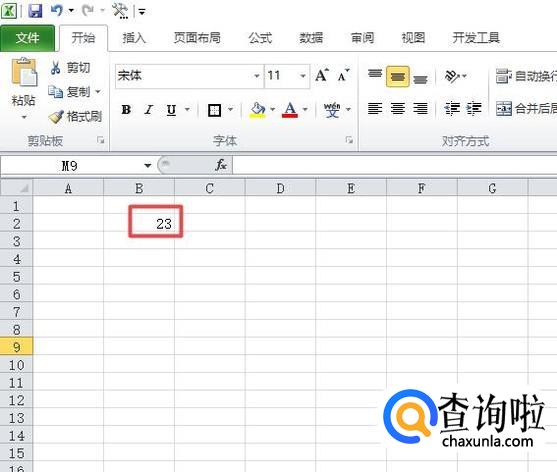Viewport: 557px width, 472px height.
Task: Click the Save icon in quick access toolbar
Action: [x=35, y=11]
